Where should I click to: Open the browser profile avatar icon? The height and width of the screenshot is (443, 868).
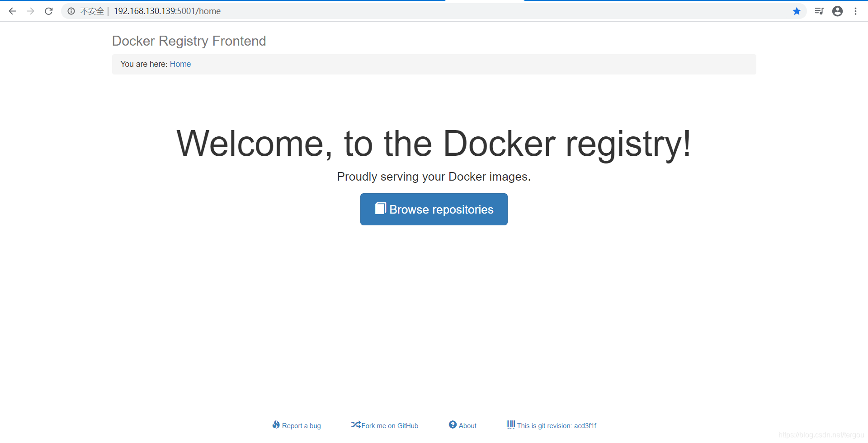pos(837,11)
